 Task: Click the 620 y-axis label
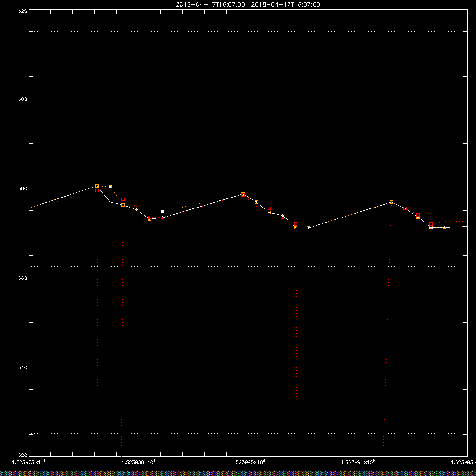(23, 11)
